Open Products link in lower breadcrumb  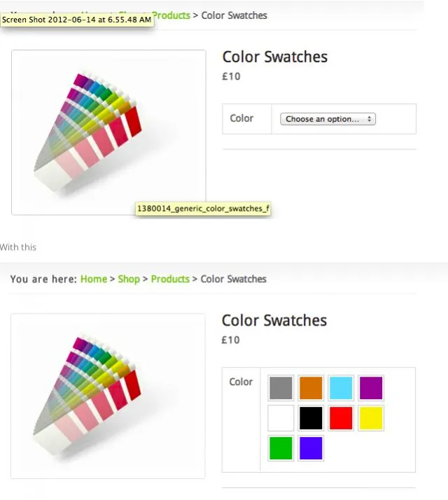[x=170, y=279]
